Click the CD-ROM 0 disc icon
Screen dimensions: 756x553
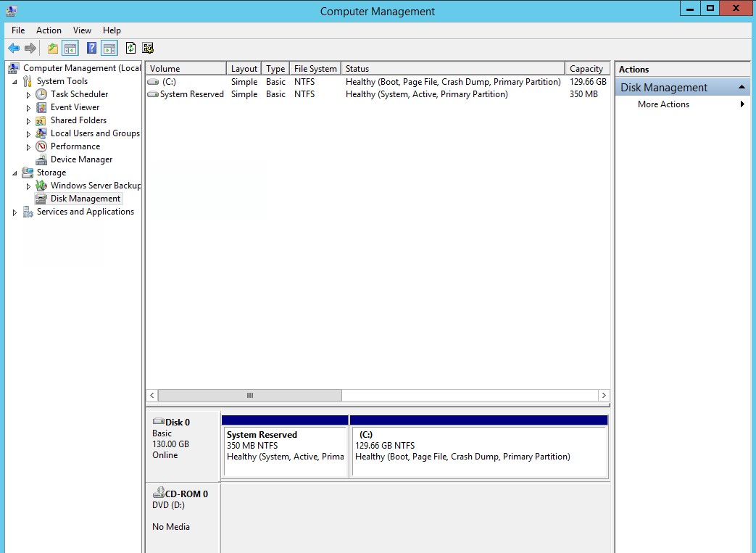point(158,492)
